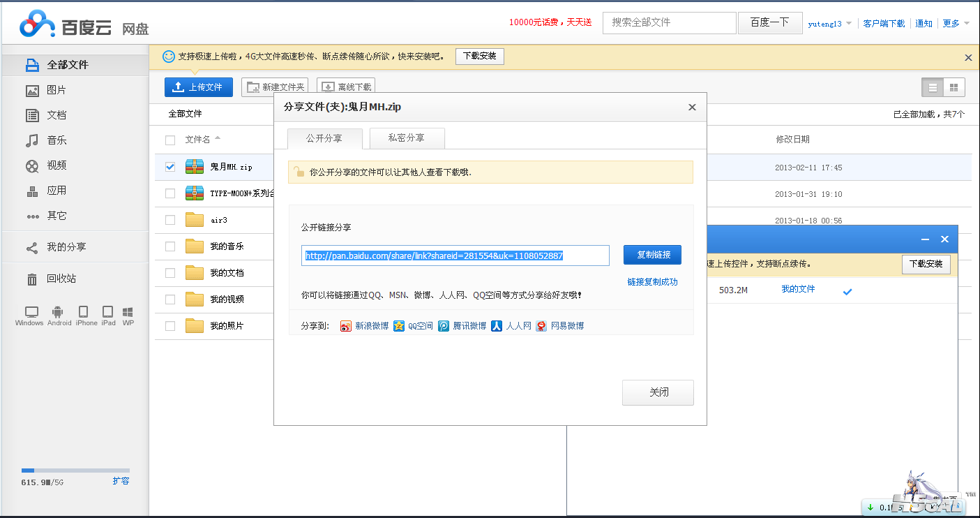Viewport: 980px width, 518px height.
Task: Tick the 我的视频 folder checkbox
Action: click(170, 299)
